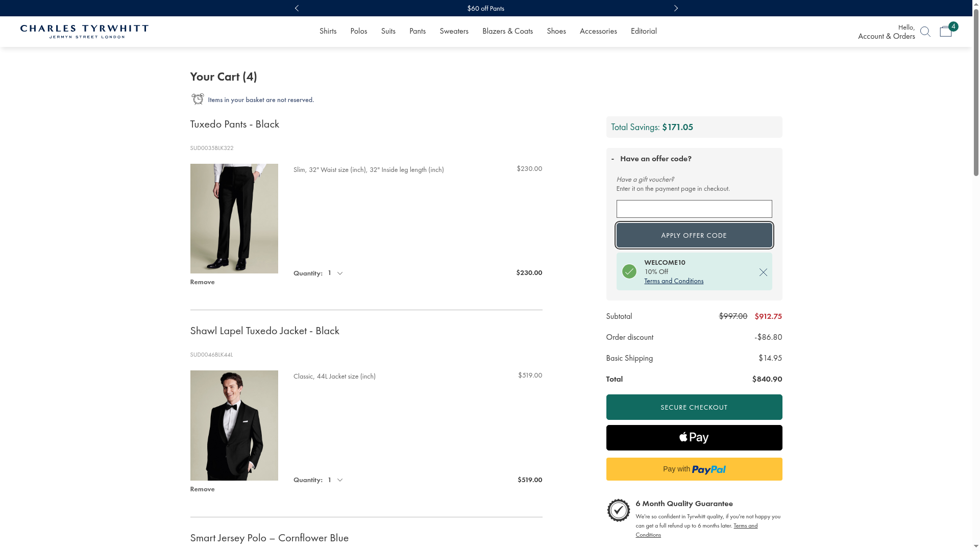Open the Tuxedo Jacket product thumbnail
The width and height of the screenshot is (980, 551).
234,425
